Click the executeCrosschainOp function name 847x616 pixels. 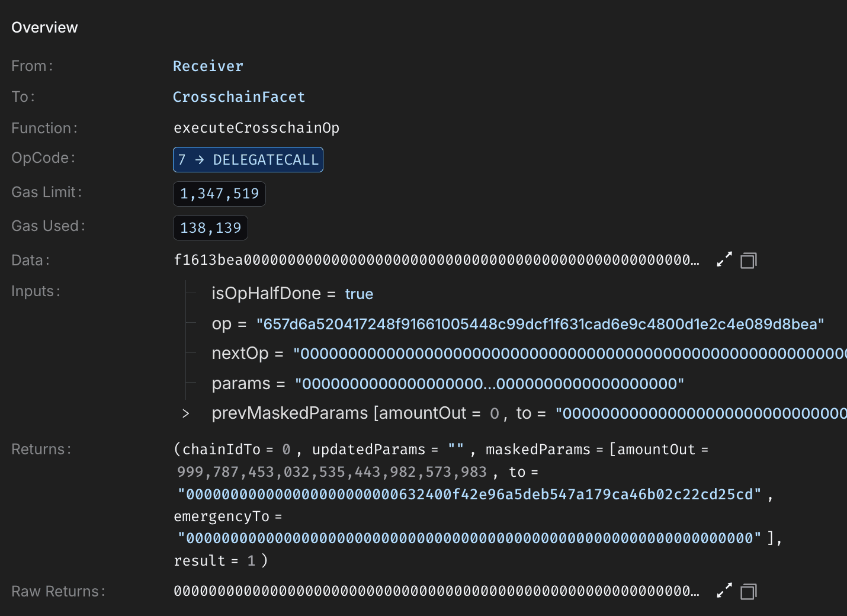pos(256,127)
